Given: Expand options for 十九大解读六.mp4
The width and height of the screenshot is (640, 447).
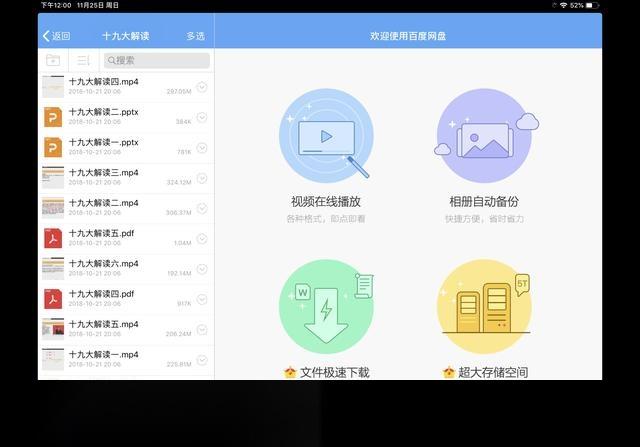Looking at the screenshot, I should 202,269.
